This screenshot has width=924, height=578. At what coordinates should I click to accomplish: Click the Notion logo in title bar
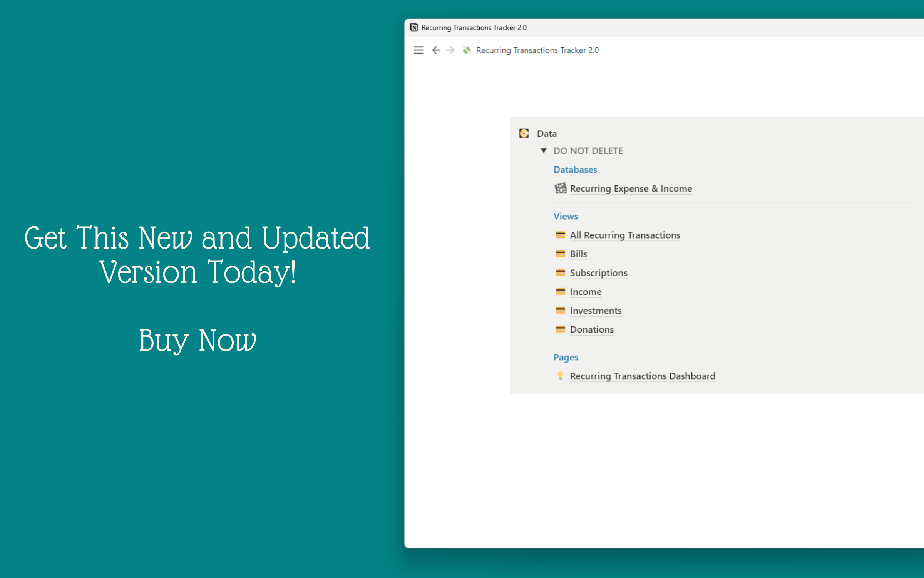coord(414,27)
